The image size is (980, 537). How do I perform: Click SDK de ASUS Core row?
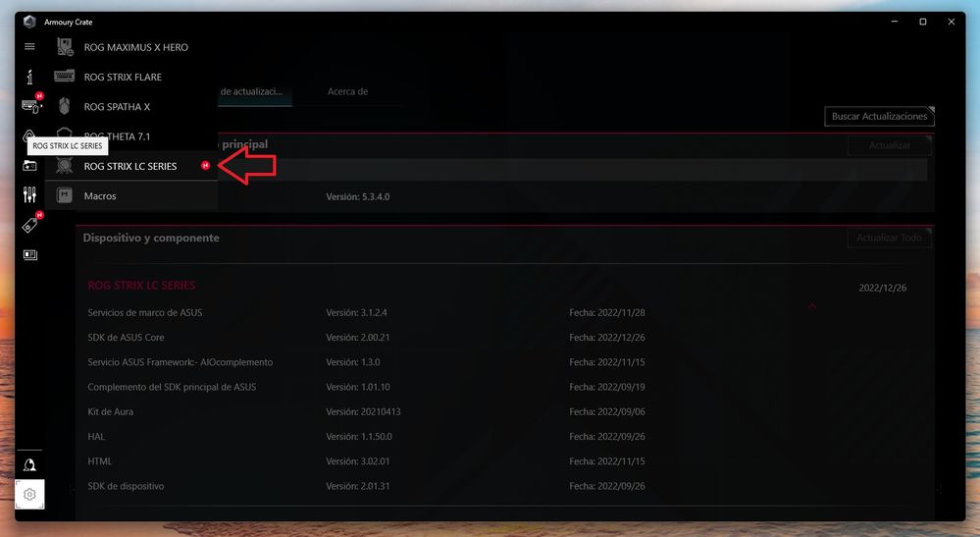[x=126, y=338]
